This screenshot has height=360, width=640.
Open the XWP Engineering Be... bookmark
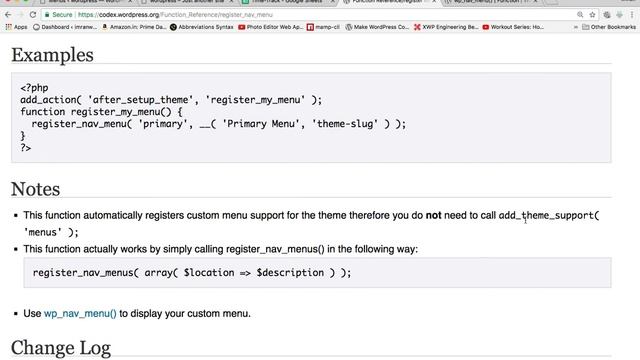point(446,27)
